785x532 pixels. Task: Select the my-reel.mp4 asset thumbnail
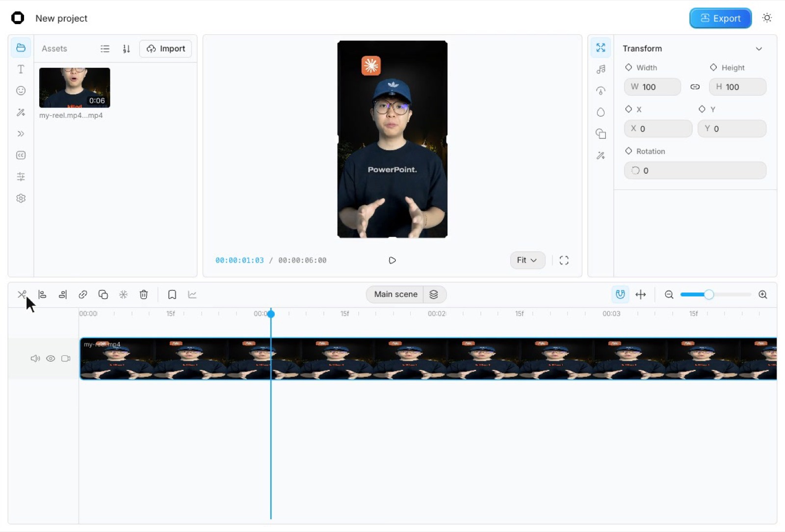[75, 87]
